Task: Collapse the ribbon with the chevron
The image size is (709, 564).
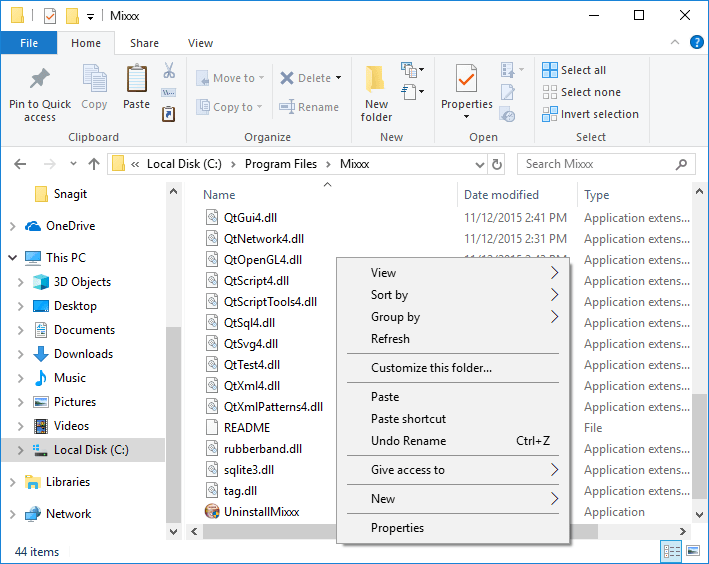Action: click(675, 43)
